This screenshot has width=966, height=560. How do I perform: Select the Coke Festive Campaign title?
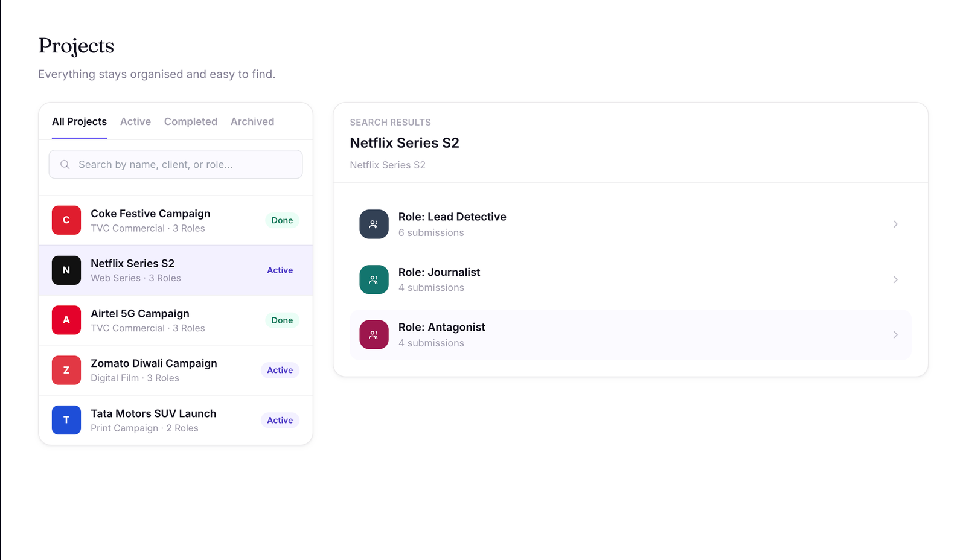coord(150,214)
